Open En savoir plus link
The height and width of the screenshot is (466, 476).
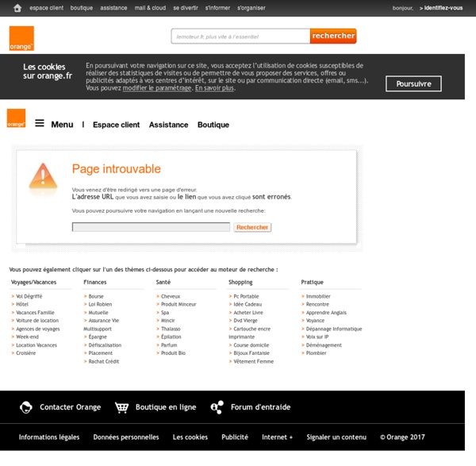[x=215, y=88]
